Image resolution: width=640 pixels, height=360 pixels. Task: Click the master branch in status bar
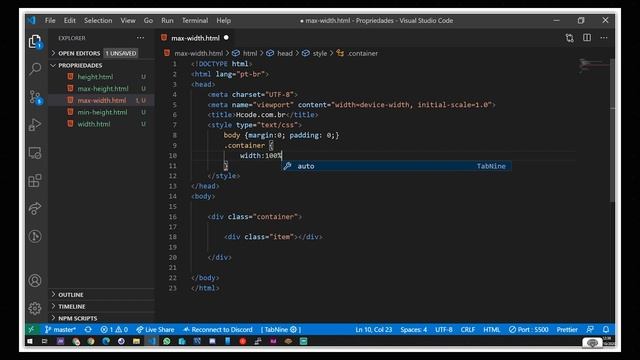coord(60,329)
